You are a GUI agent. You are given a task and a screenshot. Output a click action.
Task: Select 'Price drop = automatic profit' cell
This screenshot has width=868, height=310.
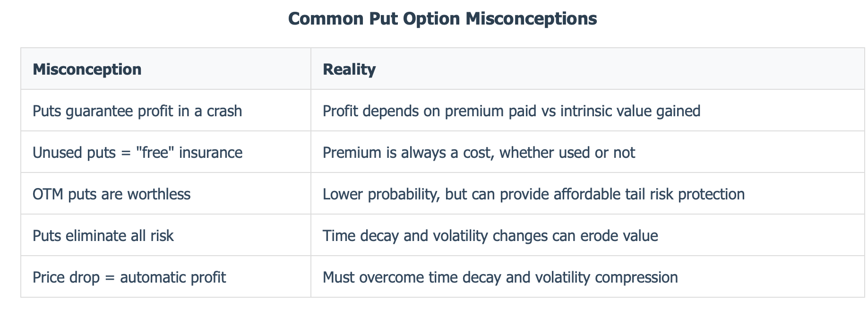coord(166,277)
